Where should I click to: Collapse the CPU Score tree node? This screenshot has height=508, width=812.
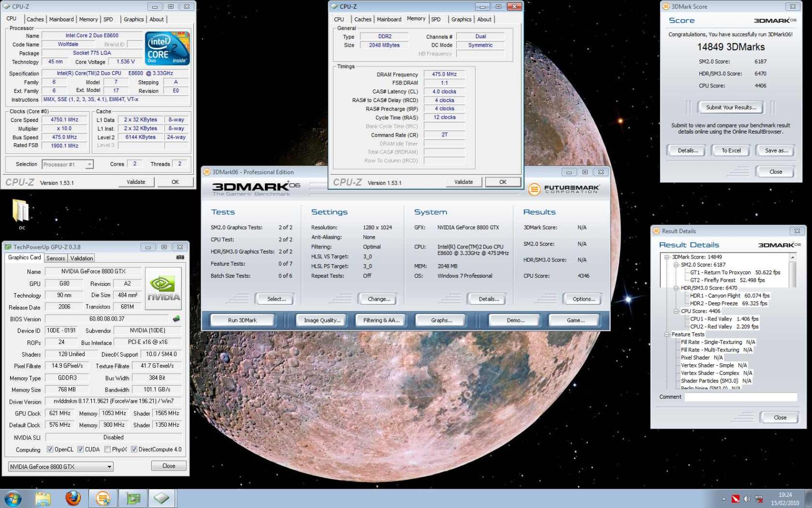[676, 311]
